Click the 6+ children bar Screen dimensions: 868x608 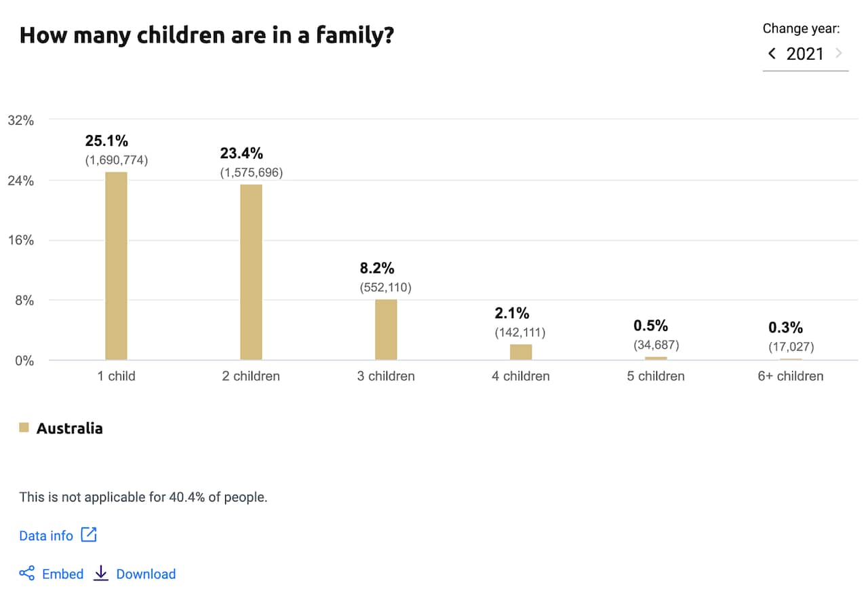(x=790, y=360)
